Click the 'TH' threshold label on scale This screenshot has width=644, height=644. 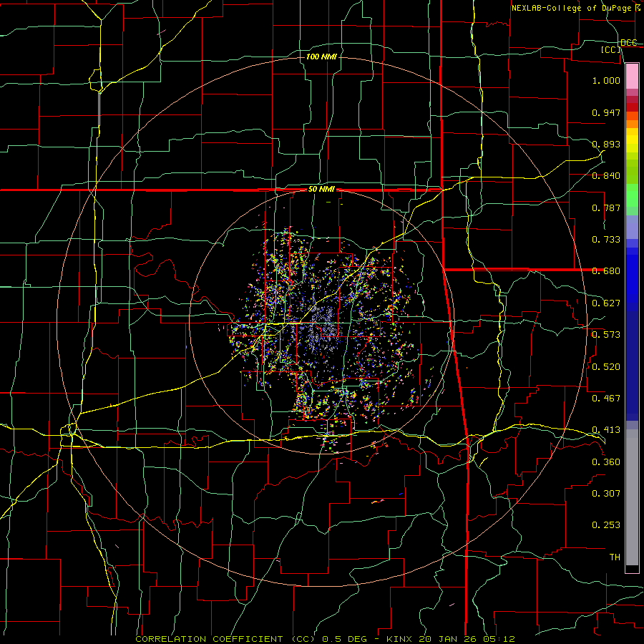click(x=615, y=557)
